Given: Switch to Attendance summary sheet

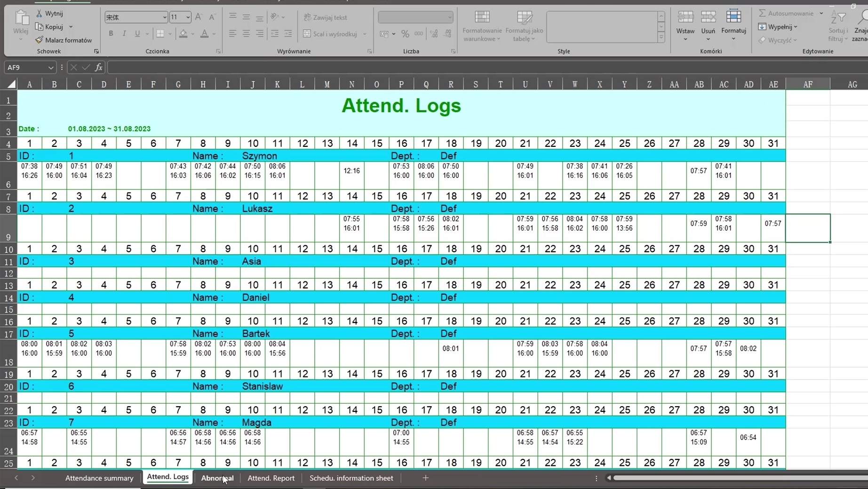Looking at the screenshot, I should [99, 478].
